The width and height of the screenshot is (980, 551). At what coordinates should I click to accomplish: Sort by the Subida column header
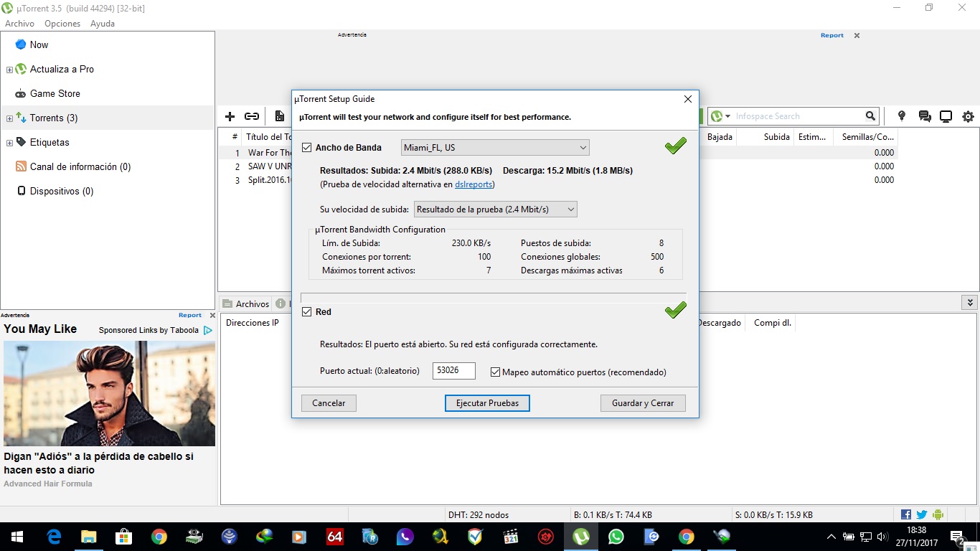(776, 136)
